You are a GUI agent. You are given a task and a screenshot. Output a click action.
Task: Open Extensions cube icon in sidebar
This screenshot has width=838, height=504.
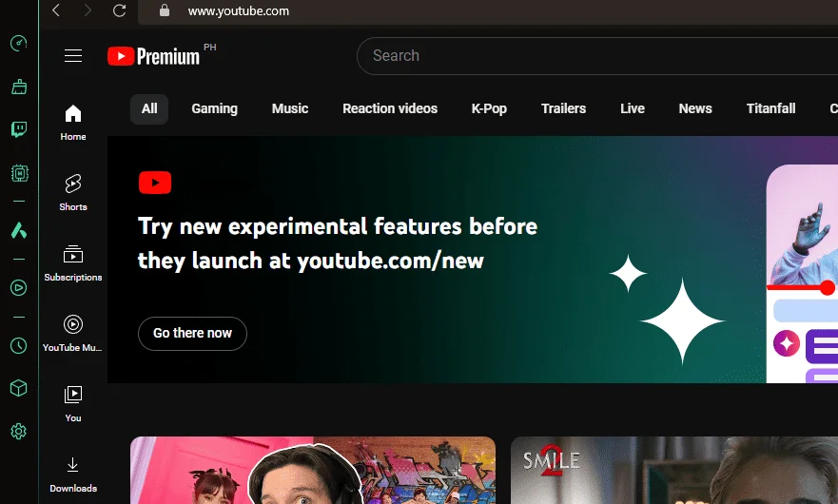tap(19, 388)
